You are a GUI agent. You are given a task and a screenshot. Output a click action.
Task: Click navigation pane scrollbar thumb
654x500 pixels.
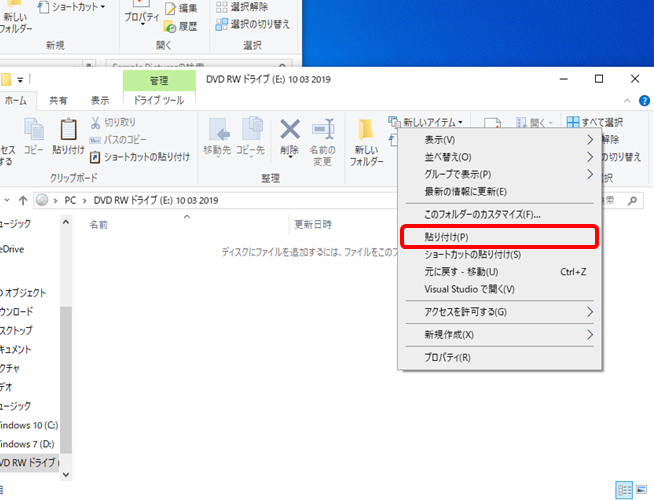[x=66, y=379]
